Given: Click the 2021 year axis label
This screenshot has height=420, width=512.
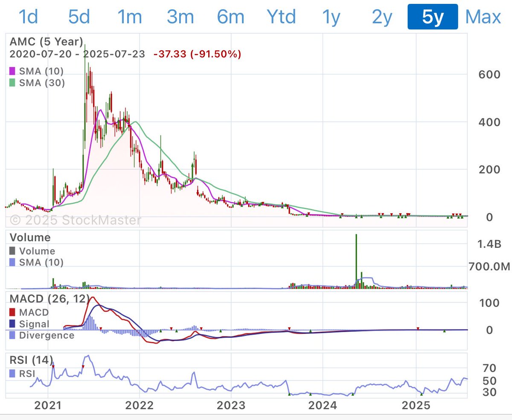Looking at the screenshot, I should (x=48, y=406).
